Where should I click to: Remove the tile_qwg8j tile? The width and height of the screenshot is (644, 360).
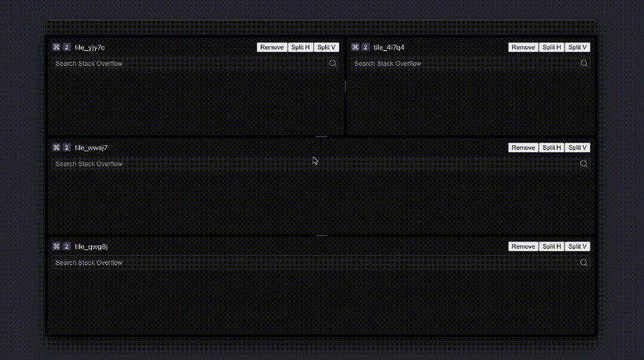[523, 246]
